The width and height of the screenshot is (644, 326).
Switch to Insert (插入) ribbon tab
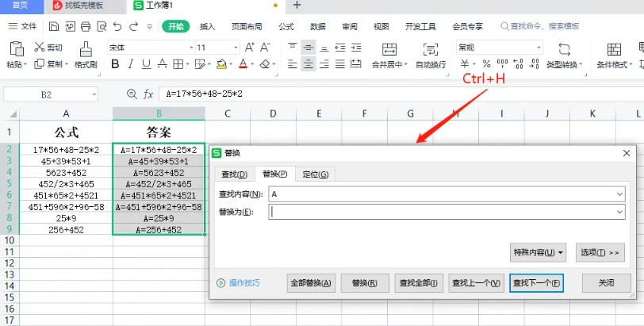[208, 26]
